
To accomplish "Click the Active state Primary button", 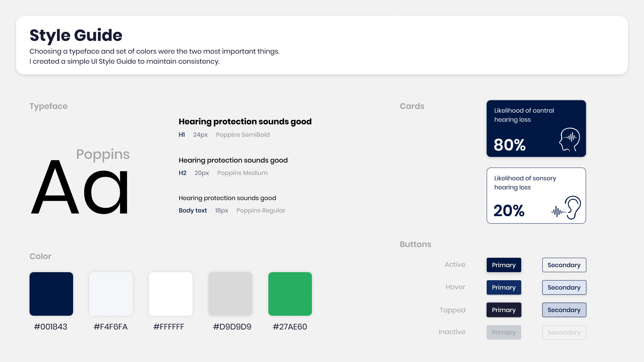I will (504, 265).
